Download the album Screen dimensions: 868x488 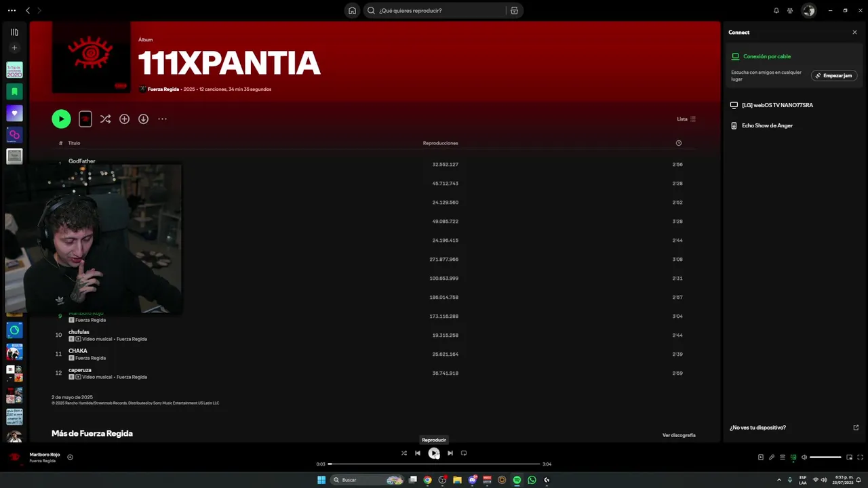coord(143,119)
